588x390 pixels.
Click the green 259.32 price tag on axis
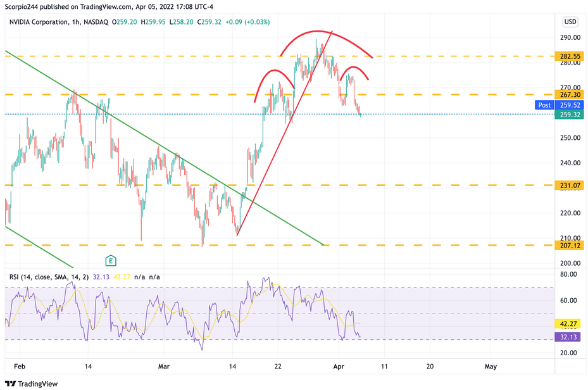[570, 115]
